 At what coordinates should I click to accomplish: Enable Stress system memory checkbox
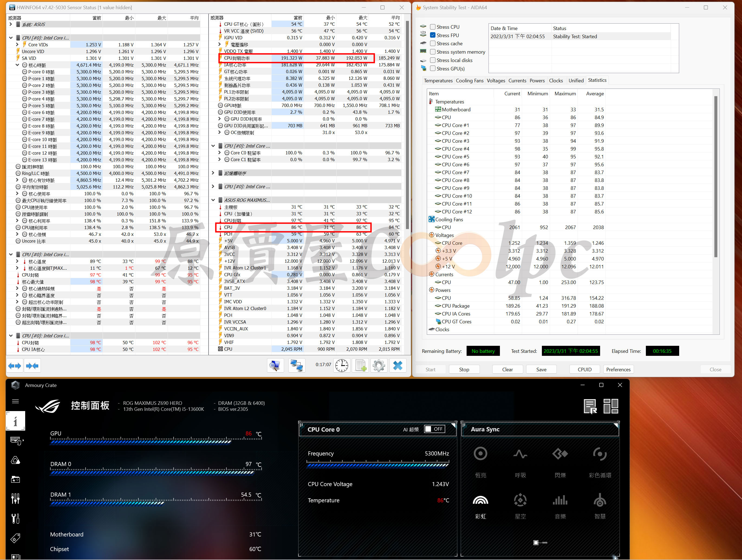coord(433,52)
